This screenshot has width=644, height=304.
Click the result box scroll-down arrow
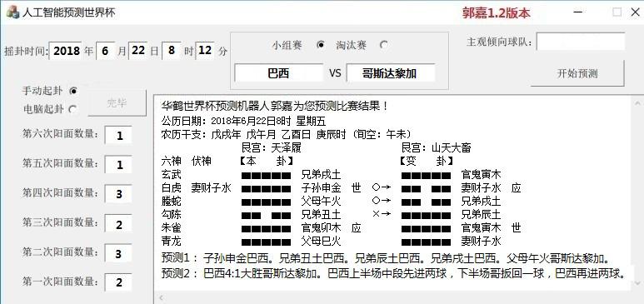[x=637, y=282]
